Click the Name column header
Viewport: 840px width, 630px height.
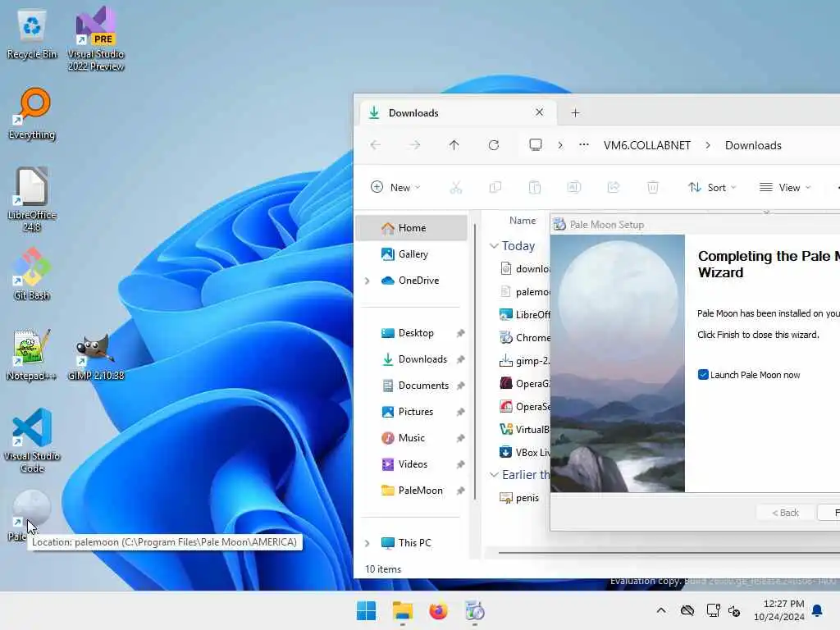(523, 220)
